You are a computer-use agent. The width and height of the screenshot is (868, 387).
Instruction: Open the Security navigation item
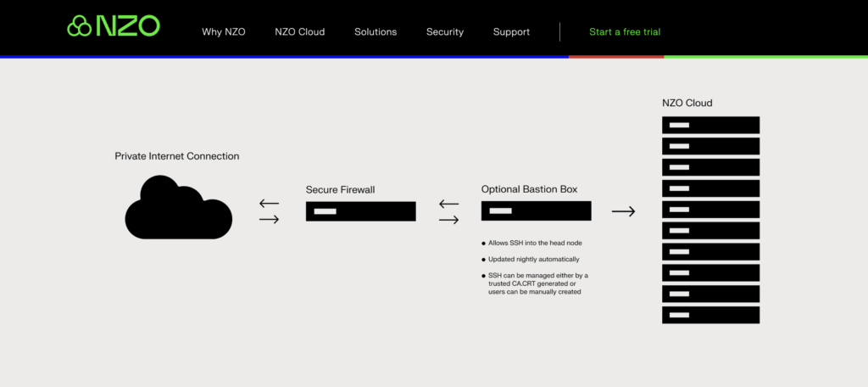point(444,32)
